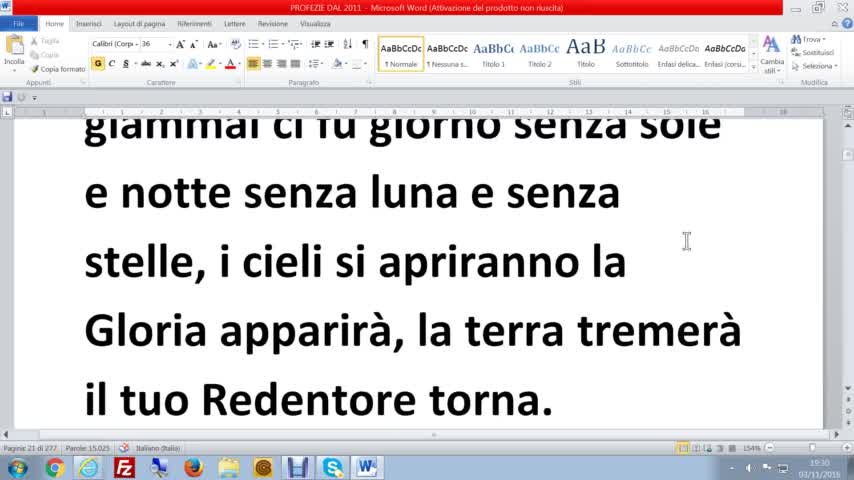This screenshot has width=854, height=480.
Task: Toggle italic C button
Action: pos(112,64)
